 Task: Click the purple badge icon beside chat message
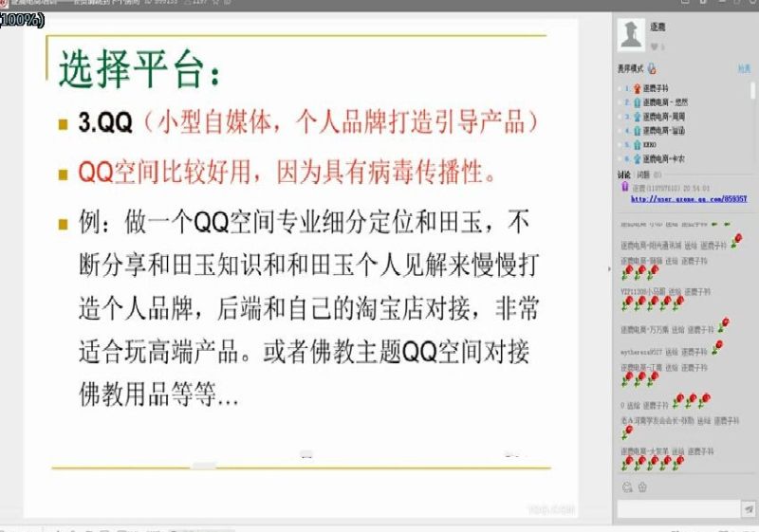pyautogui.click(x=624, y=187)
